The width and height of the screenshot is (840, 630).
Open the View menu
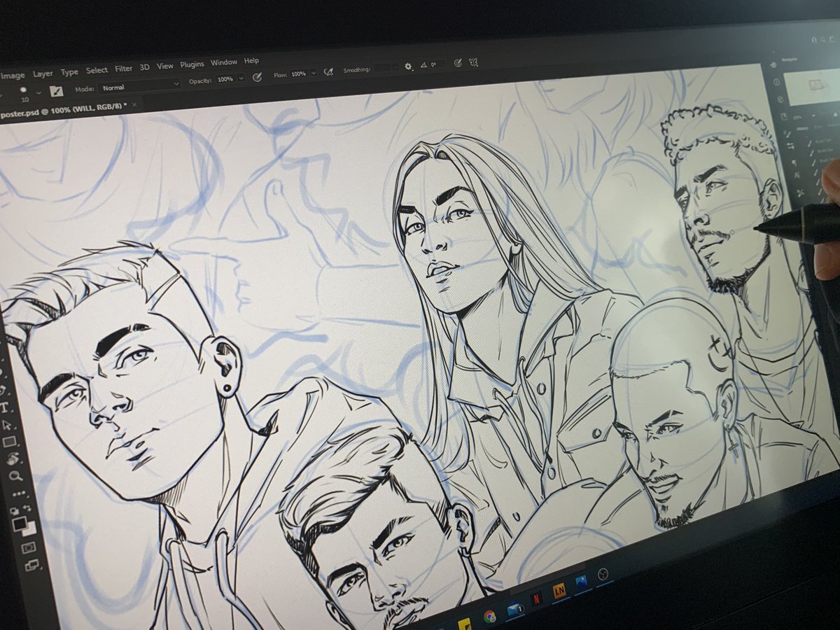click(164, 66)
